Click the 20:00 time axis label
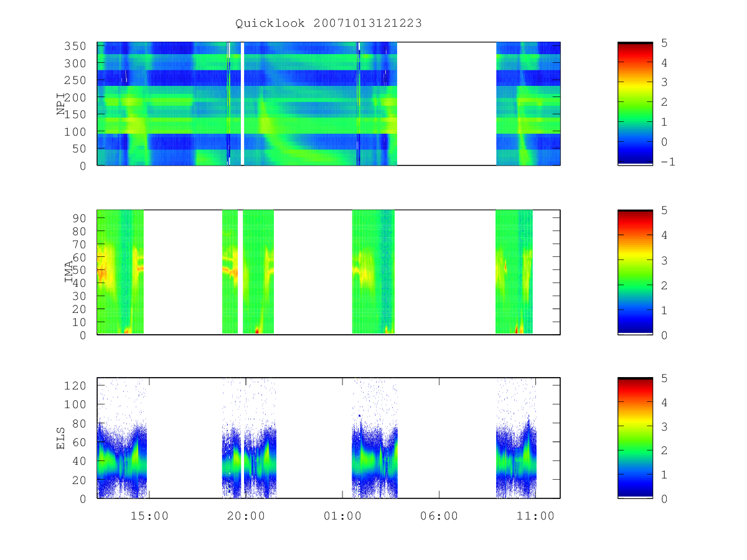 click(x=246, y=516)
